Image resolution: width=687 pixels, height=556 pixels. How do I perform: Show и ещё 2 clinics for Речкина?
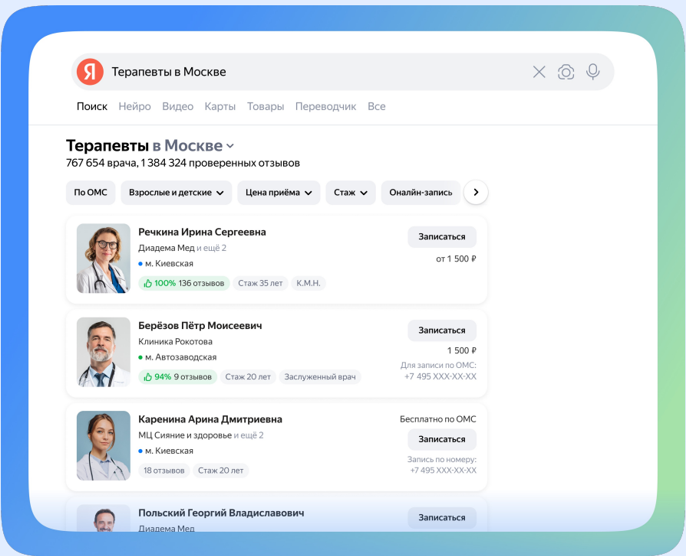[x=211, y=248]
